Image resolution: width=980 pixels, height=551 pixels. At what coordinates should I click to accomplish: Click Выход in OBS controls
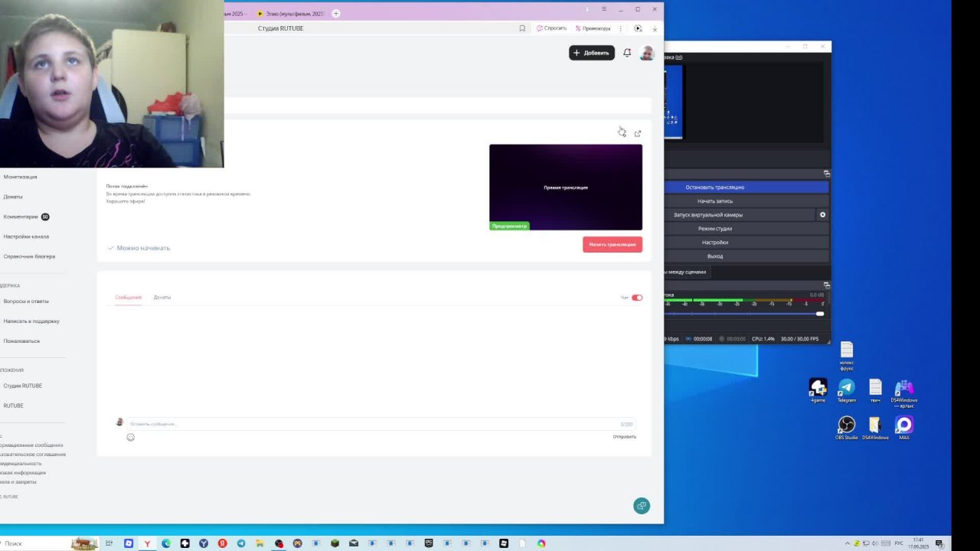[x=746, y=256]
